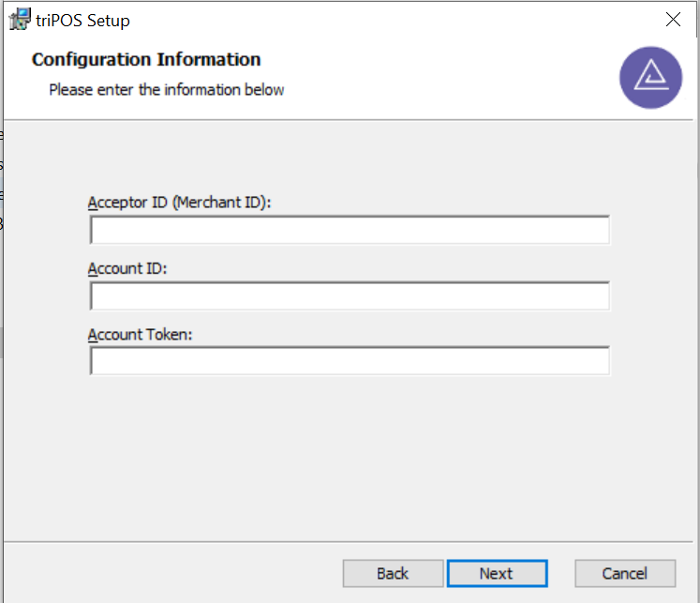Click the triPOS Setup window title text
Viewport: 700px width, 603px height.
83,21
